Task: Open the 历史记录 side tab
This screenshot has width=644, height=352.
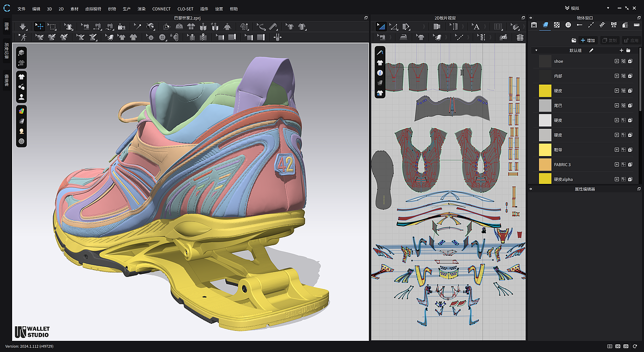Action: (x=7, y=51)
